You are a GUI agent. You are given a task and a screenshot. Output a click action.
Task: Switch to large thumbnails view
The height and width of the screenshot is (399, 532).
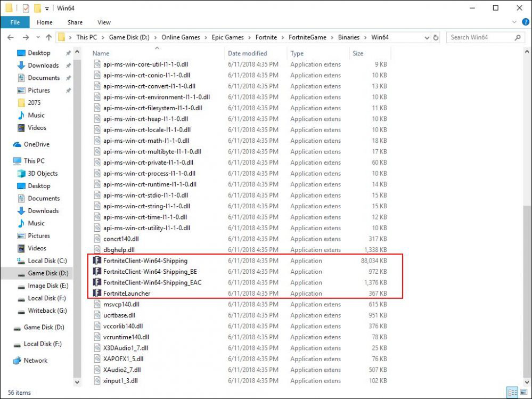(x=523, y=392)
